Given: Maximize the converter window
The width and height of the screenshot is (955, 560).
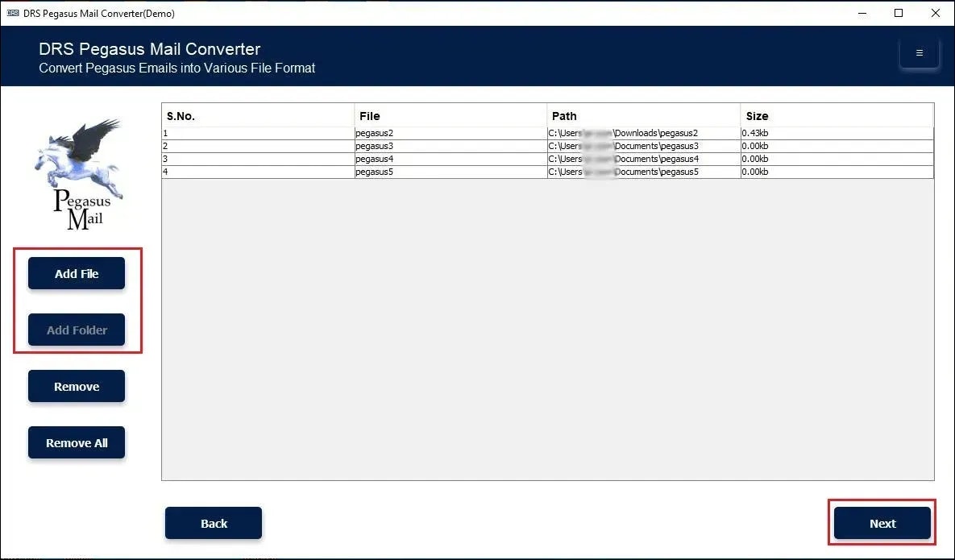Looking at the screenshot, I should (x=899, y=14).
